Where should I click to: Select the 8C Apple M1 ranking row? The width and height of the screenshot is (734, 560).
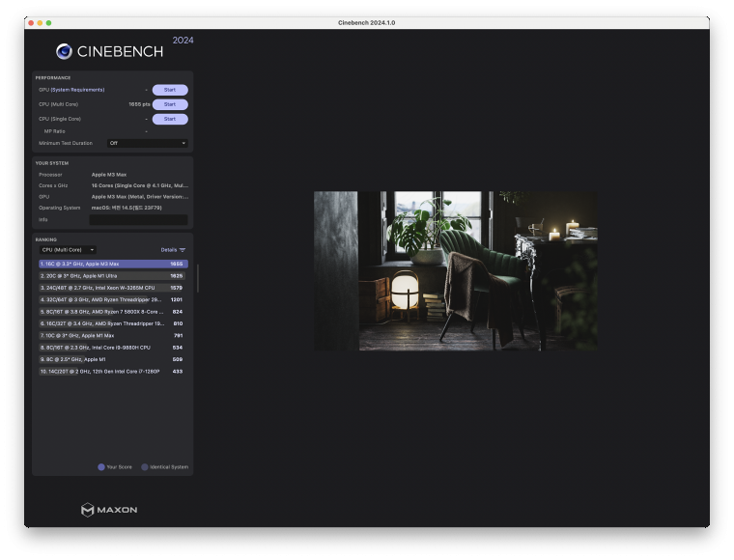point(113,359)
